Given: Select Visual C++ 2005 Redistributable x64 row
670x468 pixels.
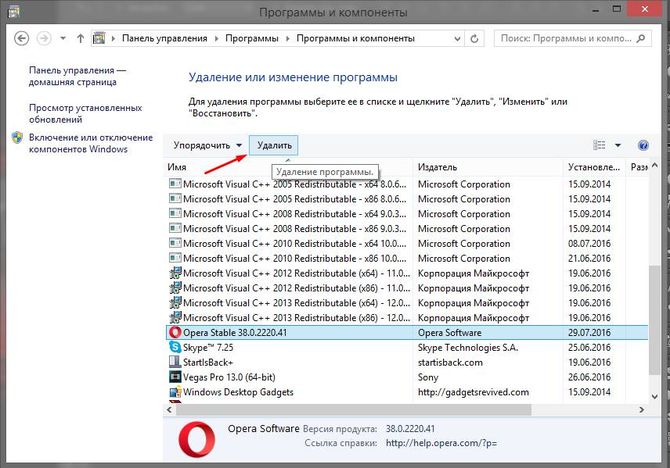Looking at the screenshot, I should point(407,184).
